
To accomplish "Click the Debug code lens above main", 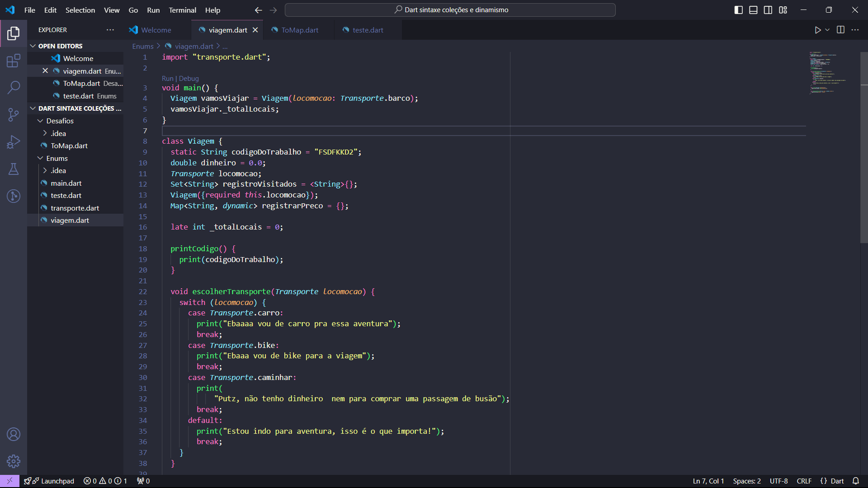I will point(189,78).
